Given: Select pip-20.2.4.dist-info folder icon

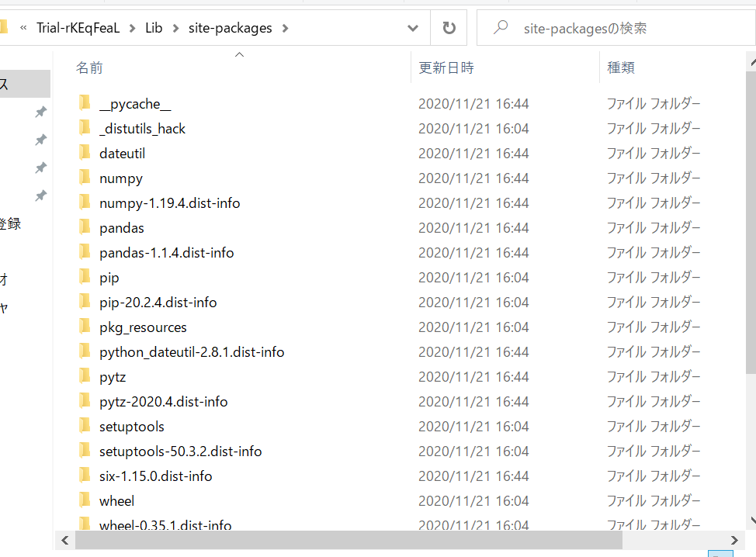Looking at the screenshot, I should tap(85, 301).
